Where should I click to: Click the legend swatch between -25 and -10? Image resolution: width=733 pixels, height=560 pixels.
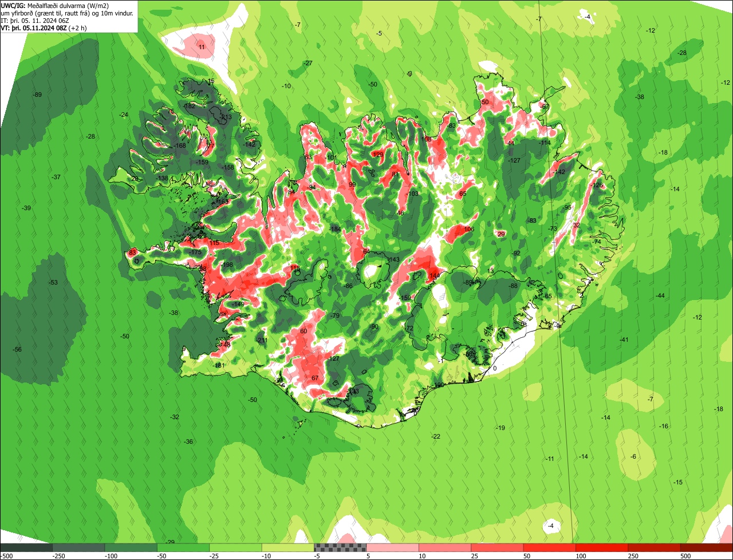coord(235,547)
